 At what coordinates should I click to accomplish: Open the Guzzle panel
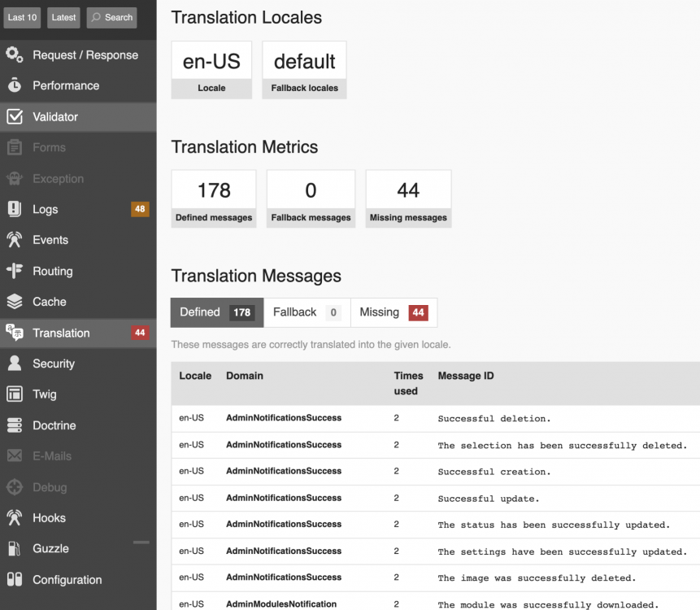(x=78, y=549)
